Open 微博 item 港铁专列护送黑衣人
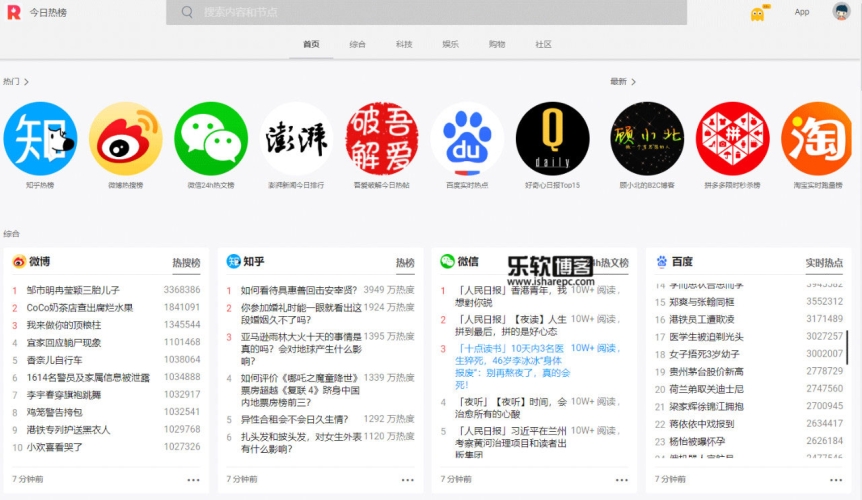Screen dimensions: 862x500 pyautogui.click(x=68, y=430)
